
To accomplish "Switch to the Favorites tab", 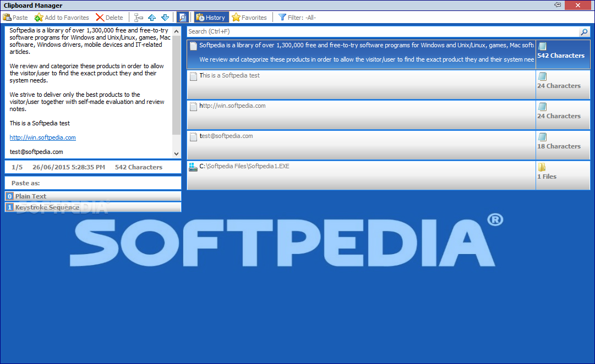I will [249, 18].
